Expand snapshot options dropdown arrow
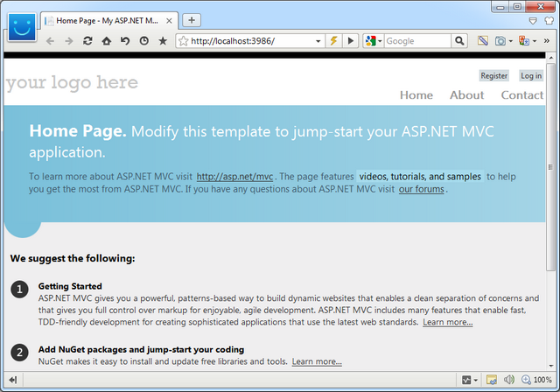Viewport: 560px width, 392px height. [511, 41]
